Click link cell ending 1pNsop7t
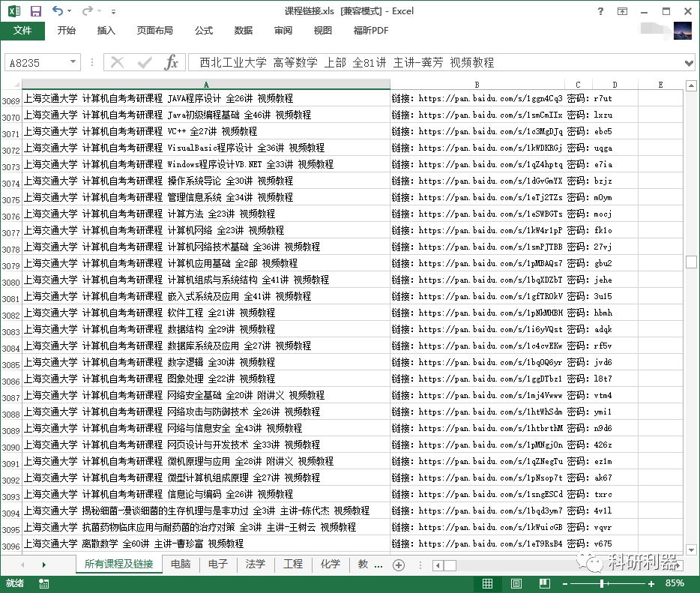Image resolution: width=700 pixels, height=593 pixels. (x=477, y=478)
